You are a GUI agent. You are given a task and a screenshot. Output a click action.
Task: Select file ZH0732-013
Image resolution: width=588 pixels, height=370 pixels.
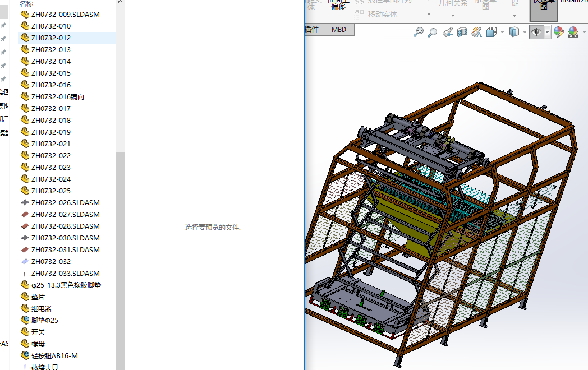[51, 49]
